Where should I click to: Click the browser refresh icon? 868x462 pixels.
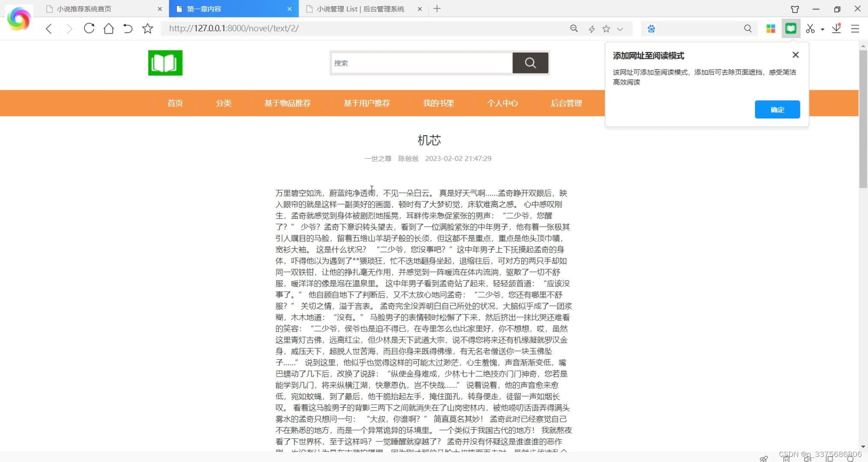click(x=89, y=29)
